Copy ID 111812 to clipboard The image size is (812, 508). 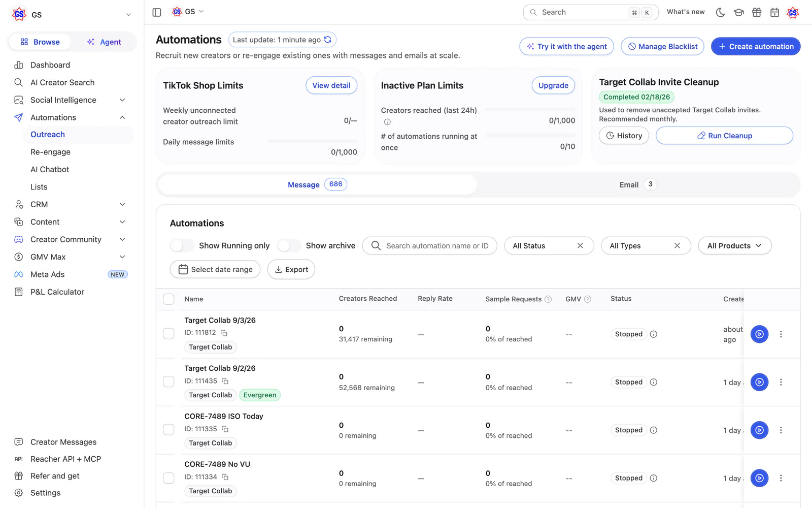(224, 333)
